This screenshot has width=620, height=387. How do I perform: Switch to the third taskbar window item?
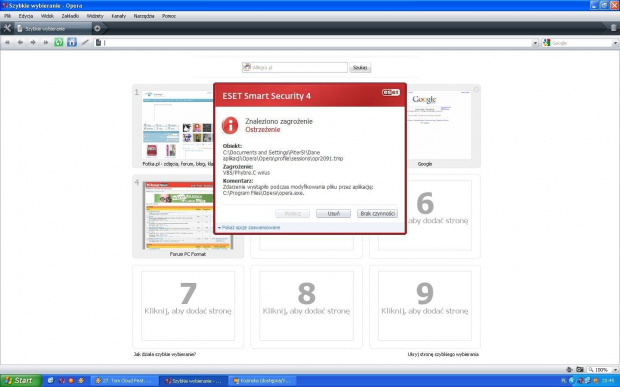click(263, 381)
